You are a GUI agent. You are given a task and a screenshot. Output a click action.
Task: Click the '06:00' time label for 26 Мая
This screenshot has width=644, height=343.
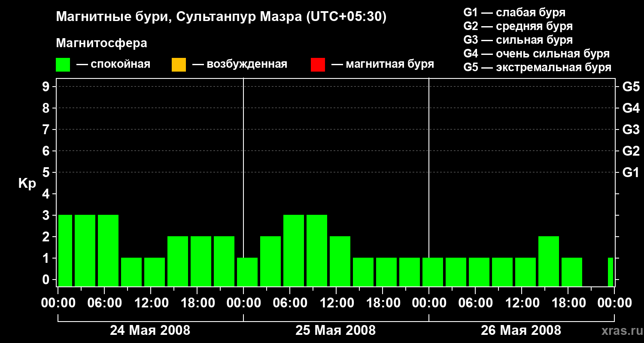476,303
